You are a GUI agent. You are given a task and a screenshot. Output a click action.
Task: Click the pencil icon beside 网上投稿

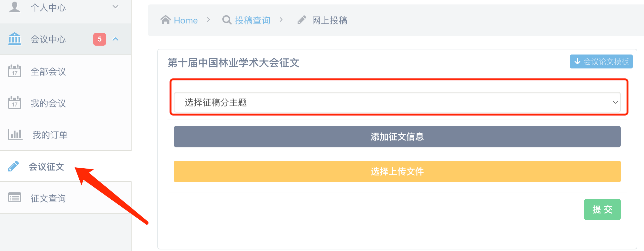(x=302, y=20)
